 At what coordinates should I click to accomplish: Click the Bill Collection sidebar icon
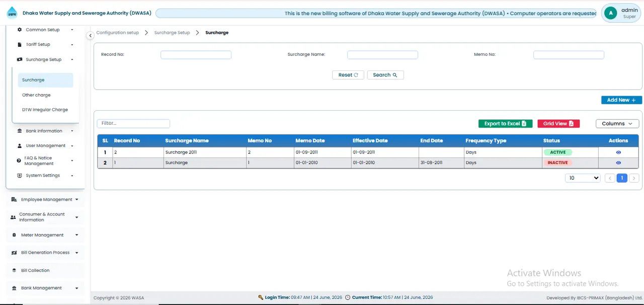(x=15, y=270)
